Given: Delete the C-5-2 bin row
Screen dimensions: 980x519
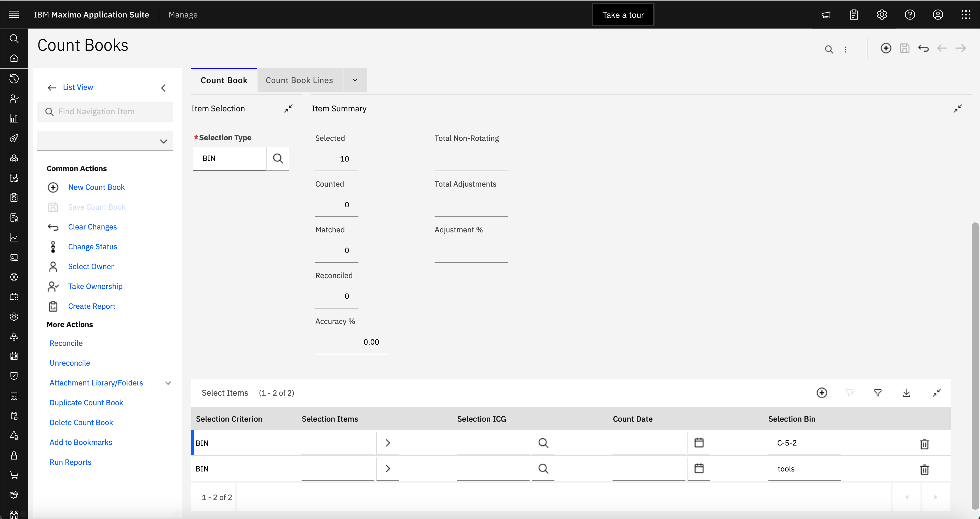Looking at the screenshot, I should click(925, 444).
